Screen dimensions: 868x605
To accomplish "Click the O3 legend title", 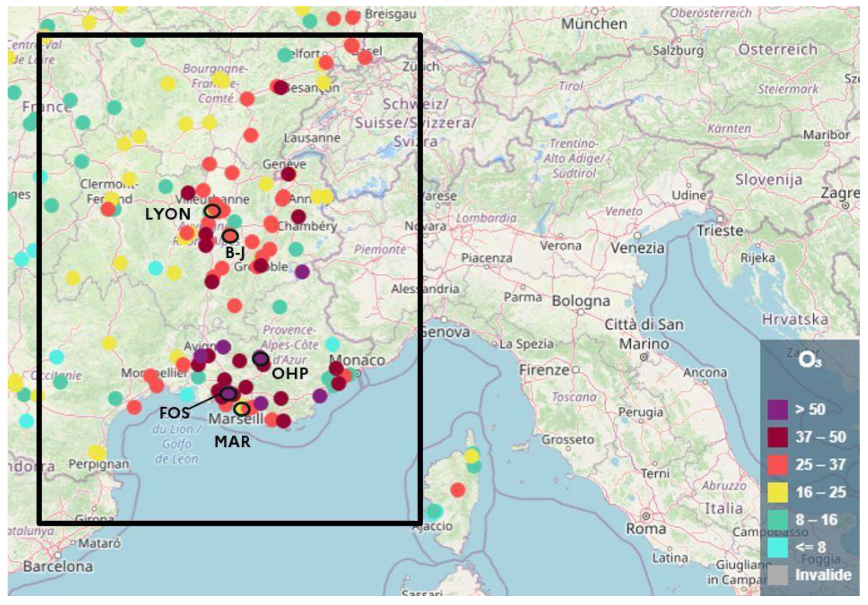I will pyautogui.click(x=809, y=361).
